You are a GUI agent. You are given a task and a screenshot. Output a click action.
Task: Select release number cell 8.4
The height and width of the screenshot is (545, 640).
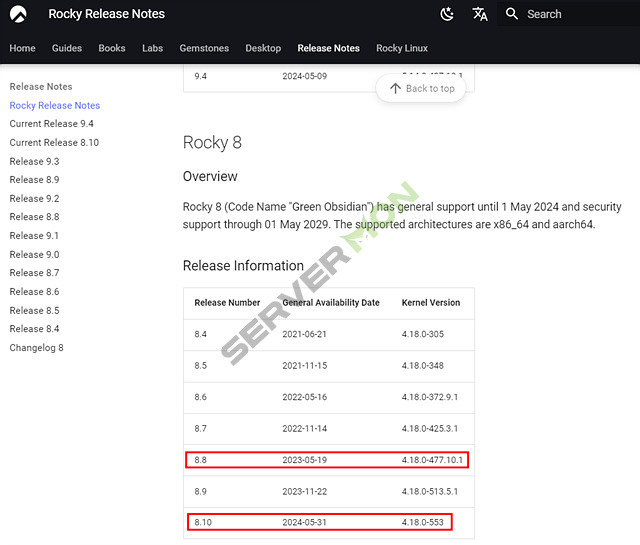tap(200, 334)
